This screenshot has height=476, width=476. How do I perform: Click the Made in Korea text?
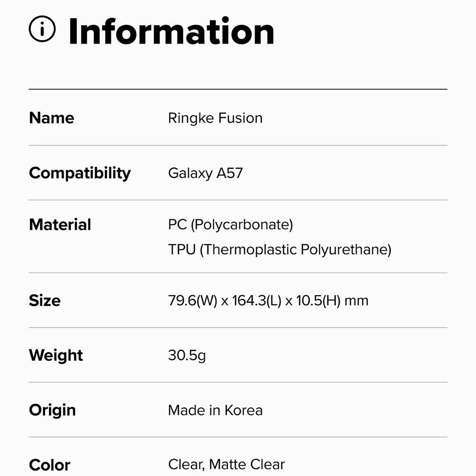pos(215,410)
